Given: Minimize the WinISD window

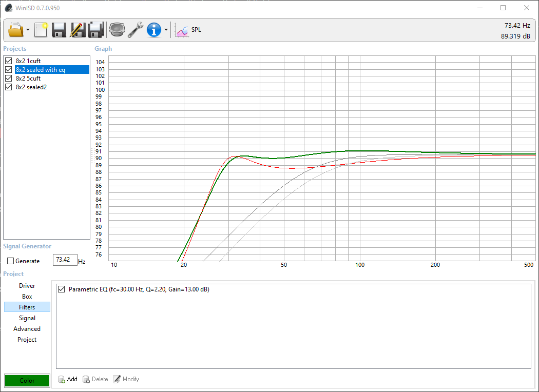Looking at the screenshot, I should [480, 8].
